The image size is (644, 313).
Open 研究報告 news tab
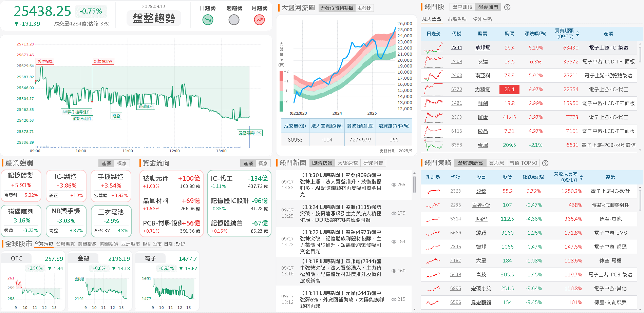click(x=373, y=163)
